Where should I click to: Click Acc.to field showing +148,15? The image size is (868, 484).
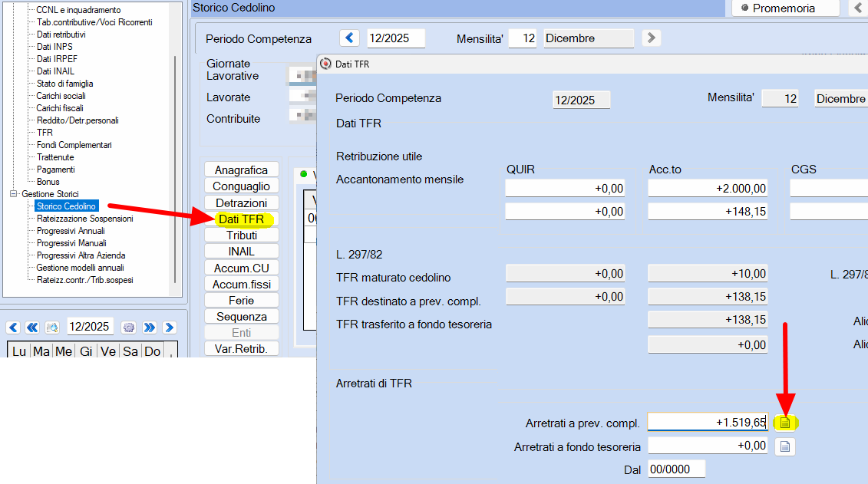pyautogui.click(x=708, y=212)
